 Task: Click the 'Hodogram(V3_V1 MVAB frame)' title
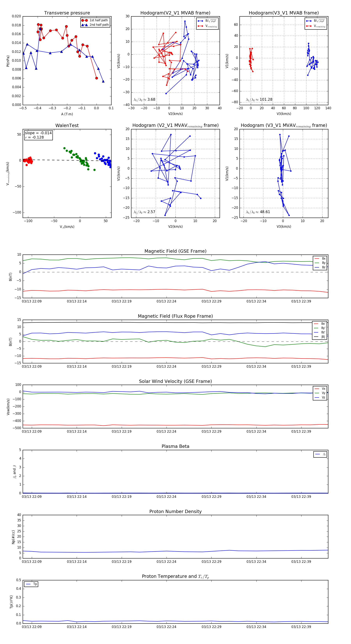[284, 13]
